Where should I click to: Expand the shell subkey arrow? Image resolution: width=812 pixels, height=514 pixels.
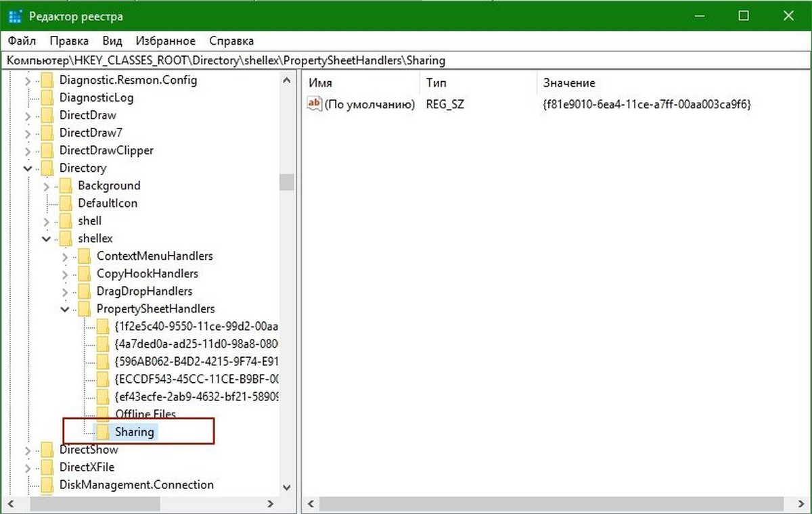click(46, 221)
